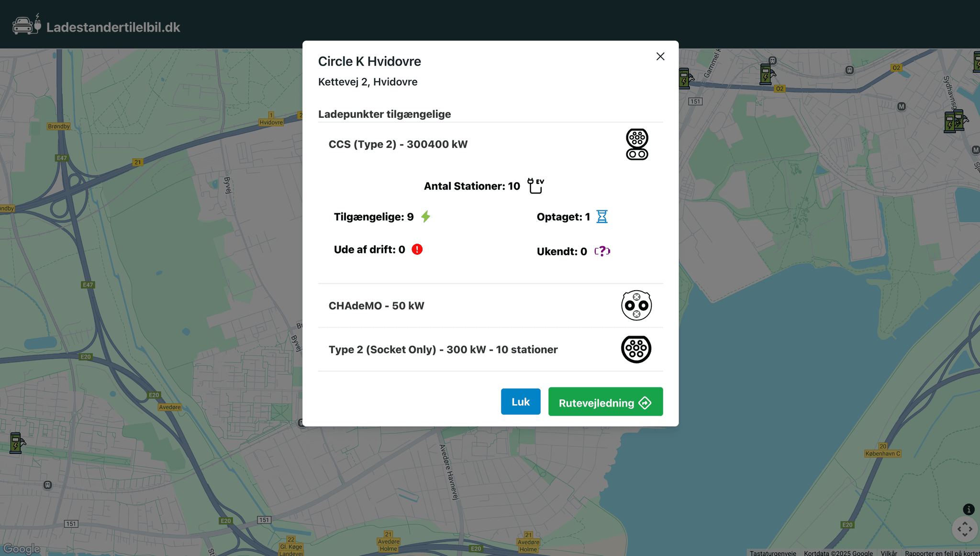
Task: Expand the CCS (Type 2) 300400 kW row
Action: click(490, 144)
